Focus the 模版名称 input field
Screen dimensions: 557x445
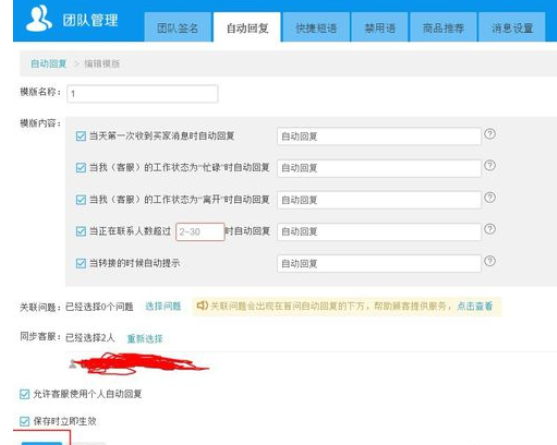coord(142,94)
